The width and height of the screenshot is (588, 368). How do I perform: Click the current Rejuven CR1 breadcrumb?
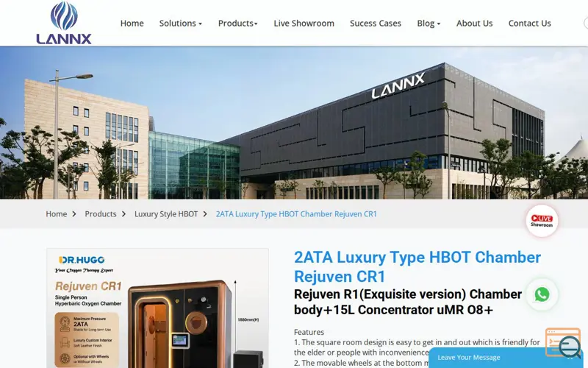(x=296, y=213)
